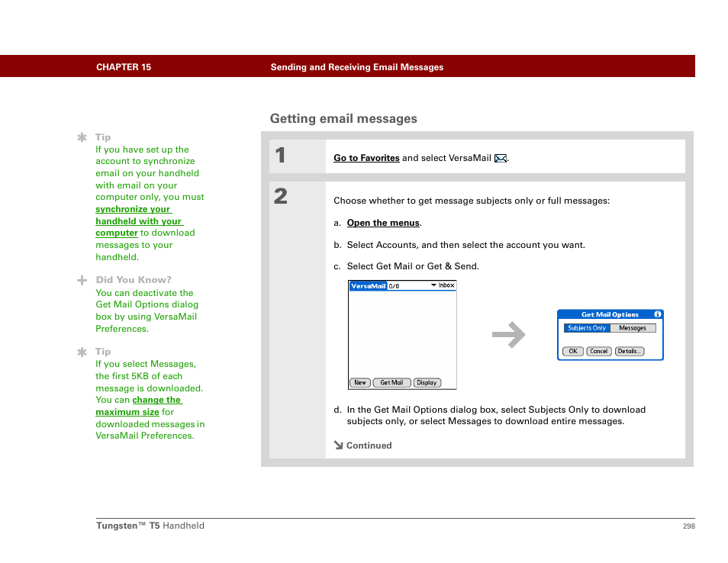Expand the Inbox folder dropdown in VersaMail
This screenshot has height=563, width=728.
(x=443, y=285)
